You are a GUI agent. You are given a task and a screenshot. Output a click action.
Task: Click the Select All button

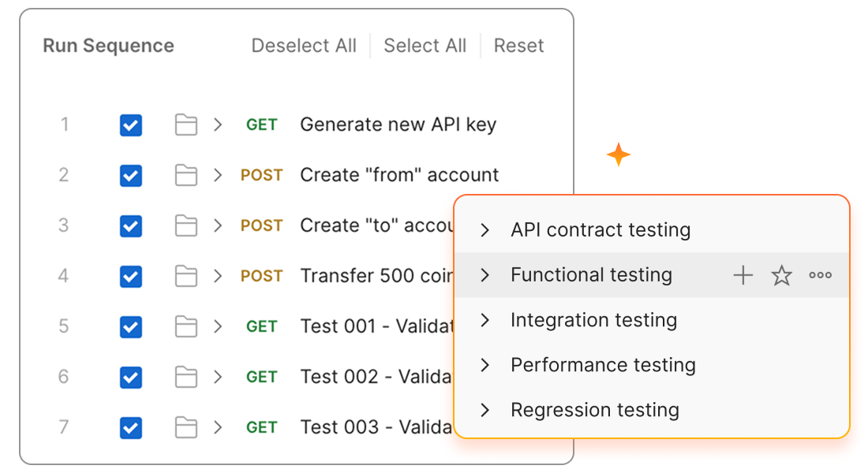click(x=425, y=46)
